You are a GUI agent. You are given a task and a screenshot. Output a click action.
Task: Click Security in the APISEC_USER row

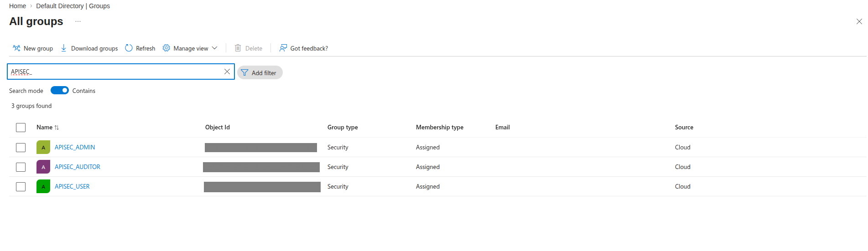pyautogui.click(x=338, y=186)
